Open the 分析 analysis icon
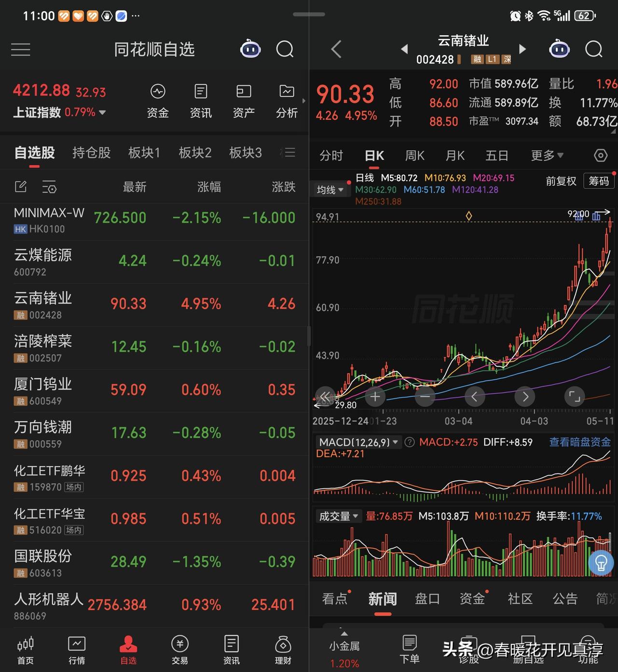Image resolution: width=618 pixels, height=672 pixels. (287, 101)
